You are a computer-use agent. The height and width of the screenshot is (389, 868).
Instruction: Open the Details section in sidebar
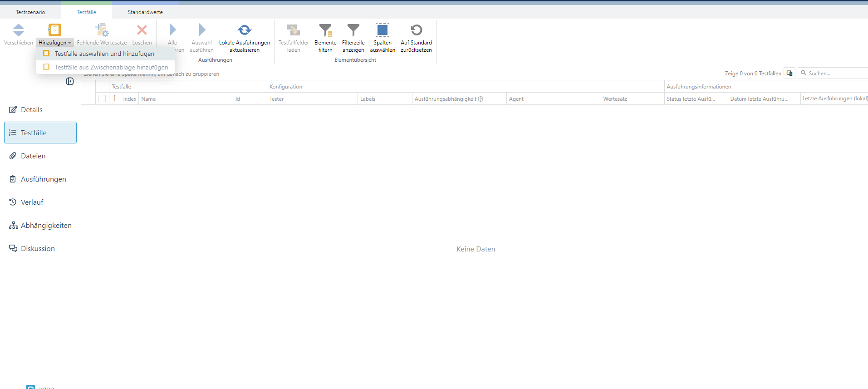pyautogui.click(x=32, y=110)
